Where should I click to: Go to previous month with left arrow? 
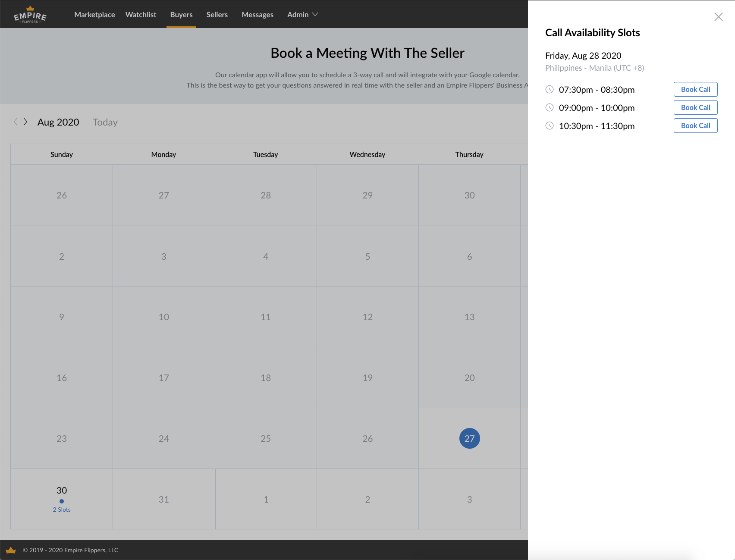[x=16, y=122]
